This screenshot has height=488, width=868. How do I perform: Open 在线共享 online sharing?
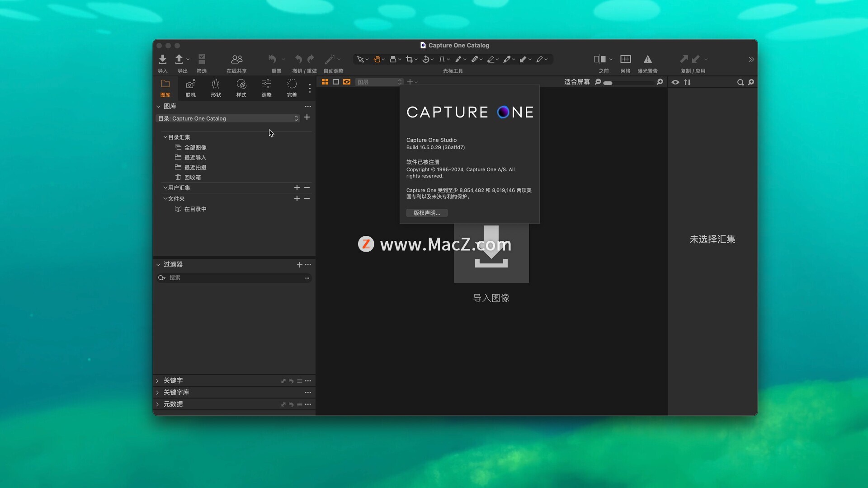[236, 59]
